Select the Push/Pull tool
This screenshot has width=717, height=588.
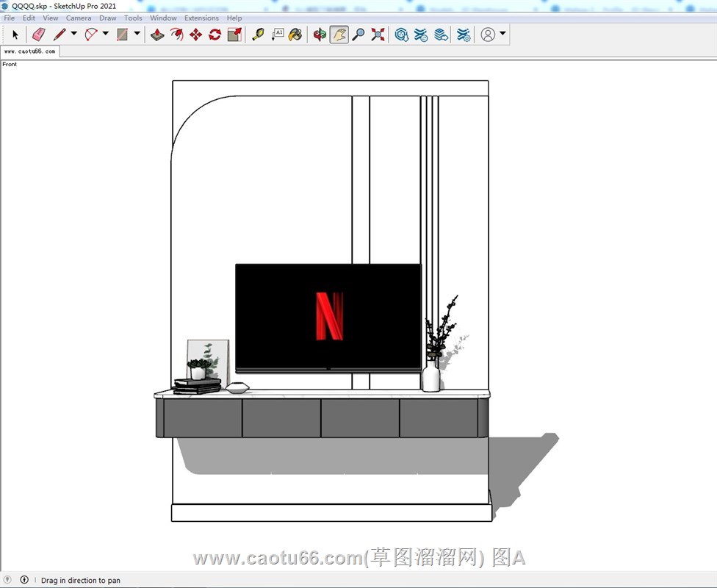tap(157, 35)
